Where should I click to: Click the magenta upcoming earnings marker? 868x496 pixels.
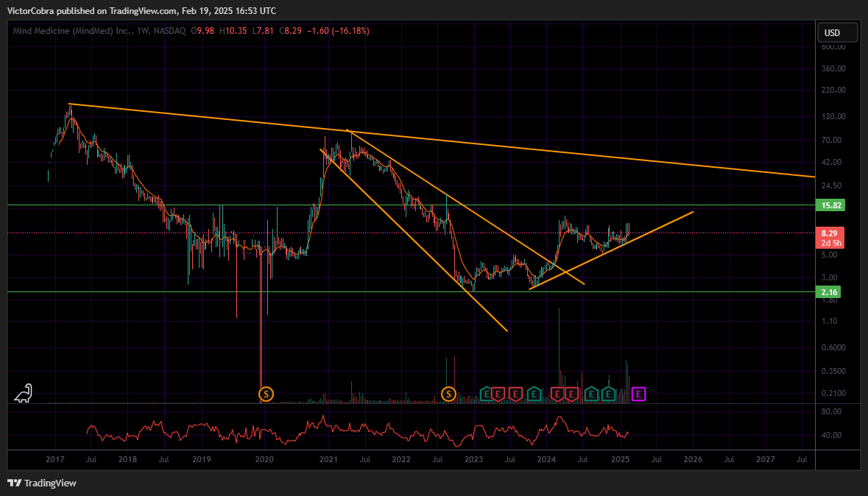point(639,394)
